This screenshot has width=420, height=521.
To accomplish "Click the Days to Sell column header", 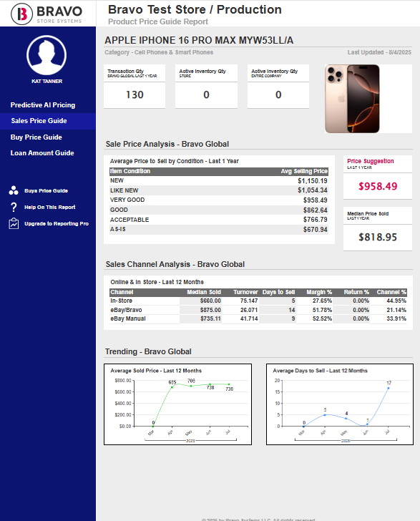I will coord(279,292).
